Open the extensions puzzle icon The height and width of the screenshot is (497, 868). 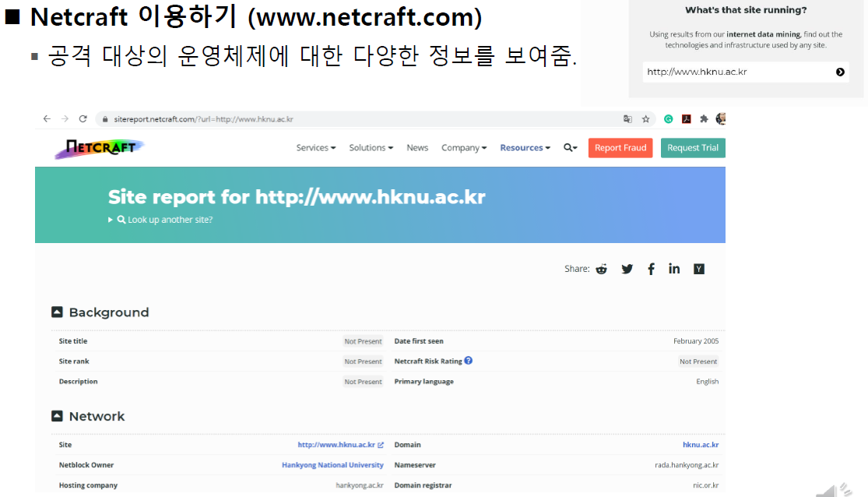[x=704, y=118]
